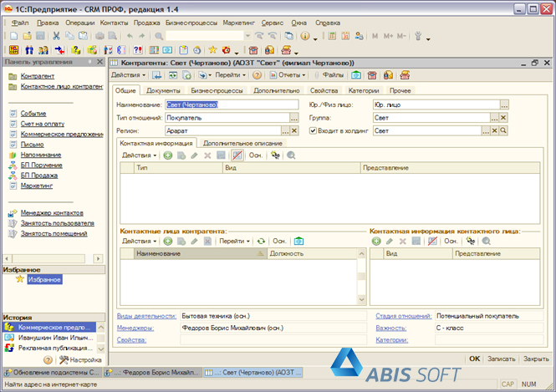Click the info help icon in main toolbar
This screenshot has width=556, height=392.
(305, 36)
